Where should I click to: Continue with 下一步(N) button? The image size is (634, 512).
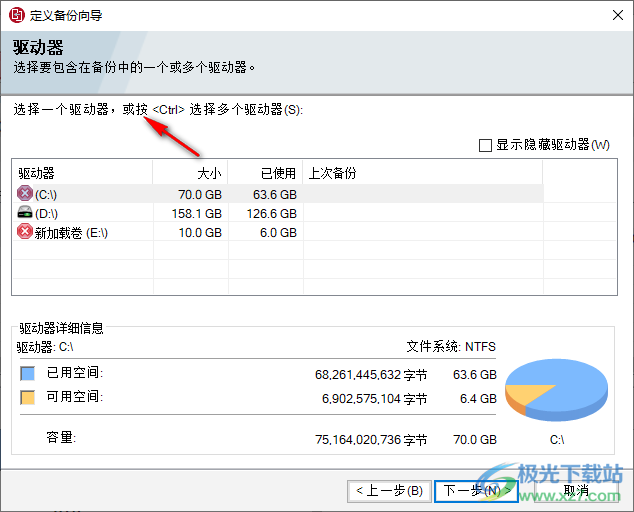(476, 491)
